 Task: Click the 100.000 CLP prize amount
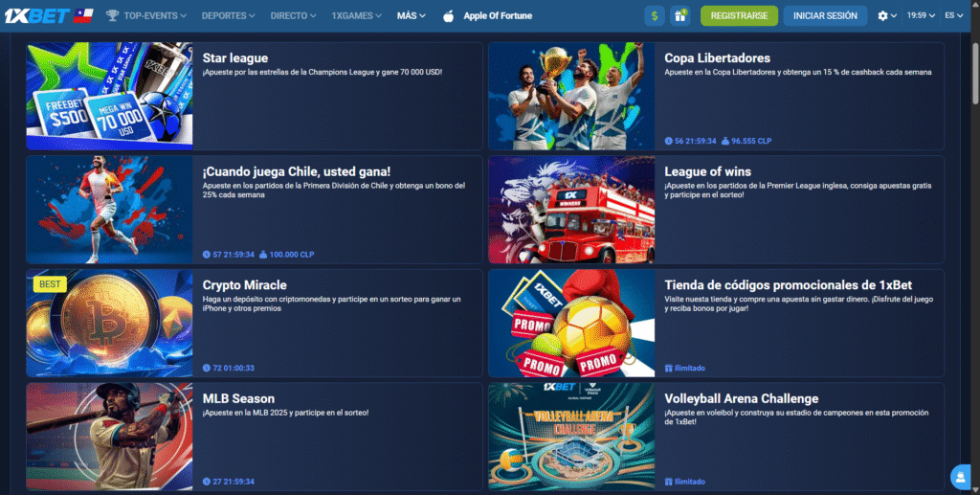(x=292, y=255)
